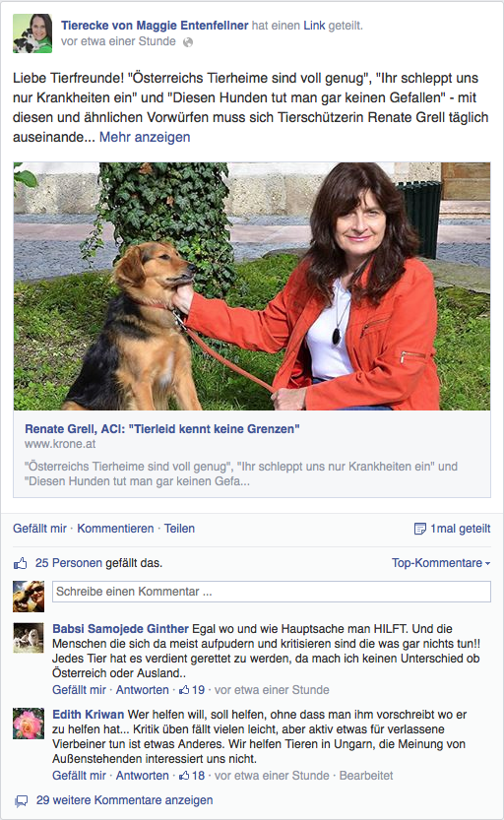This screenshot has height=820, width=504.
Task: Click the globe public-visibility icon
Action: pos(188,42)
